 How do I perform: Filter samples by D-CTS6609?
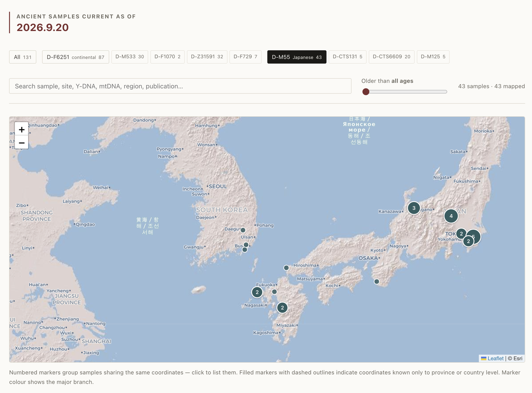click(391, 57)
